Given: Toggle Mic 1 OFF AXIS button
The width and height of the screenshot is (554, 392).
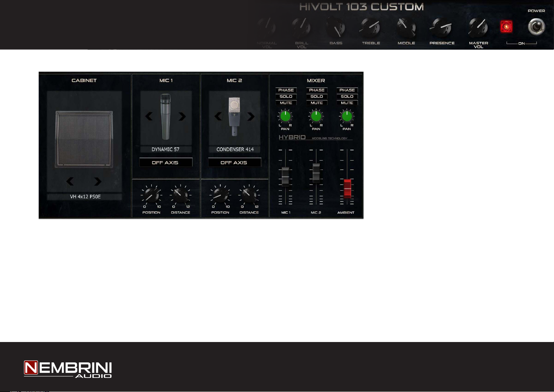Looking at the screenshot, I should (166, 162).
